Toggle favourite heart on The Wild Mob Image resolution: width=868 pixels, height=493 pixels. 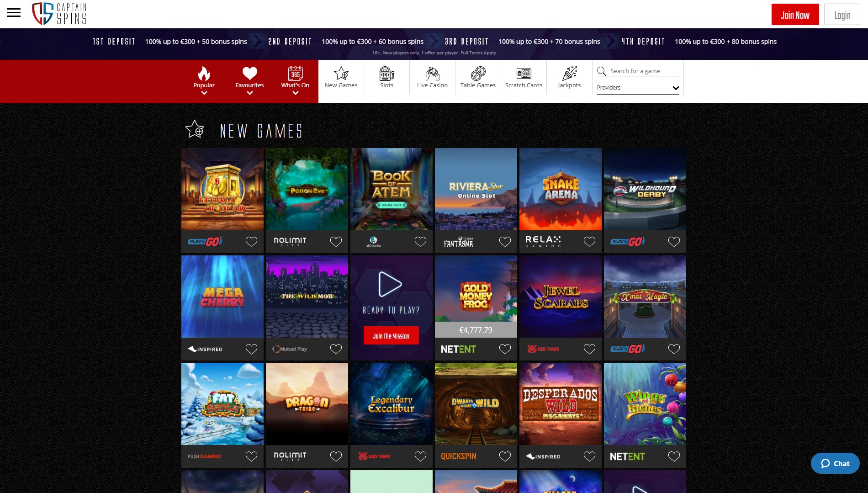coord(336,349)
